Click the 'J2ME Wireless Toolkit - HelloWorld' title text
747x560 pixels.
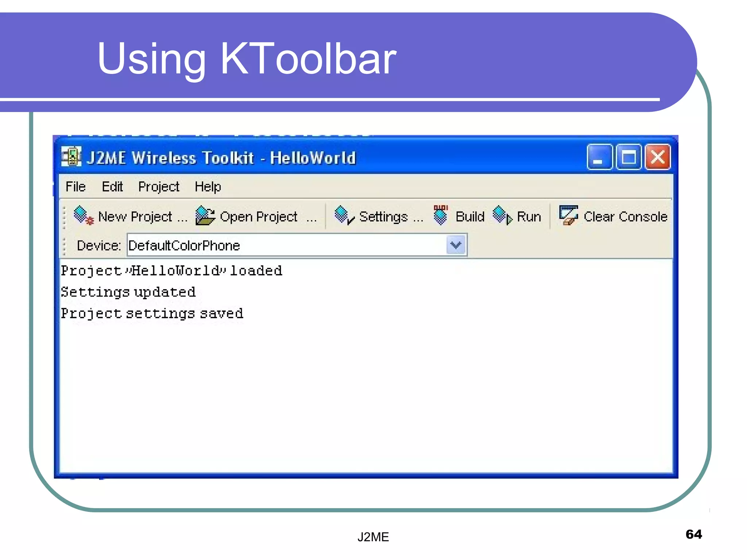tap(221, 158)
